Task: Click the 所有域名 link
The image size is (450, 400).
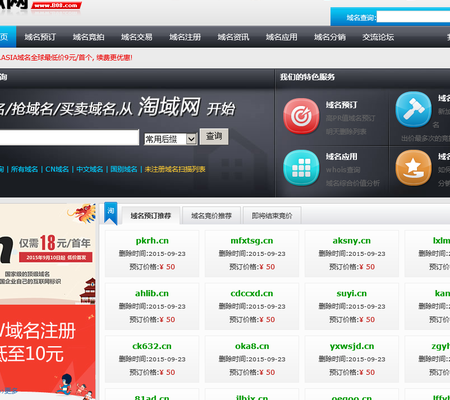Action: pyautogui.click(x=24, y=169)
